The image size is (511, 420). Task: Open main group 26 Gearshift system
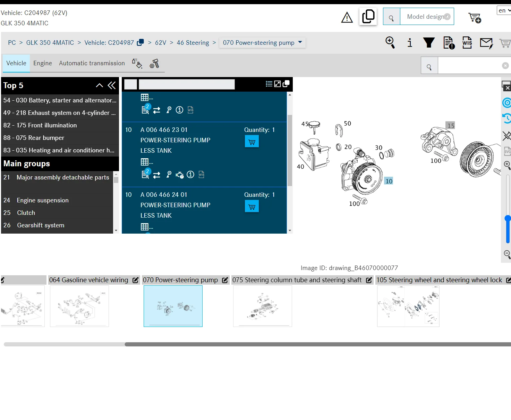coord(57,225)
